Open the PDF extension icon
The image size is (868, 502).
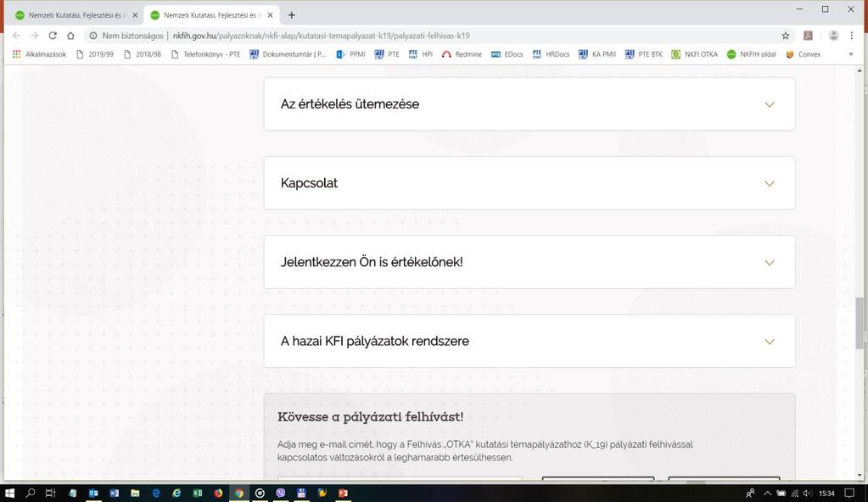point(809,36)
